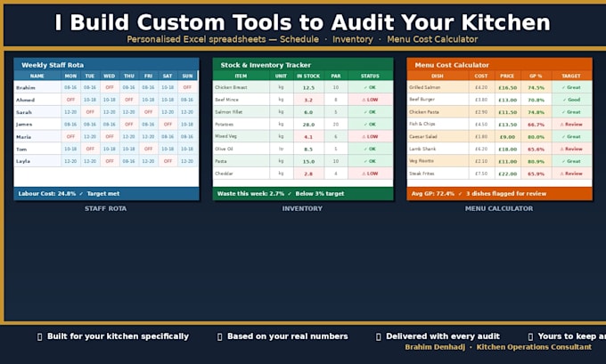Click the name Maria in the staff rota
Screen dimensions: 606x364
[x=23, y=137]
